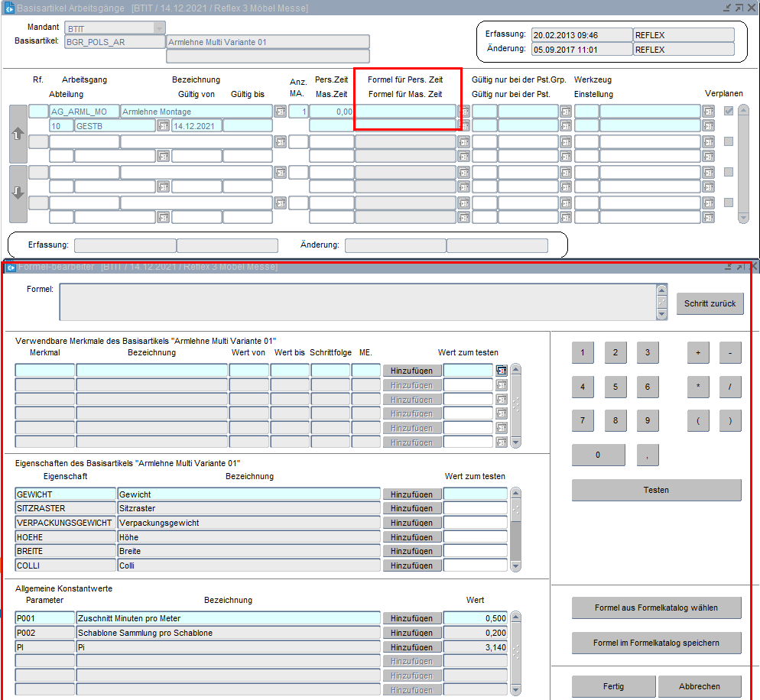This screenshot has height=700, width=760.
Task: Click Schritt zurück to undo last step
Action: point(710,303)
